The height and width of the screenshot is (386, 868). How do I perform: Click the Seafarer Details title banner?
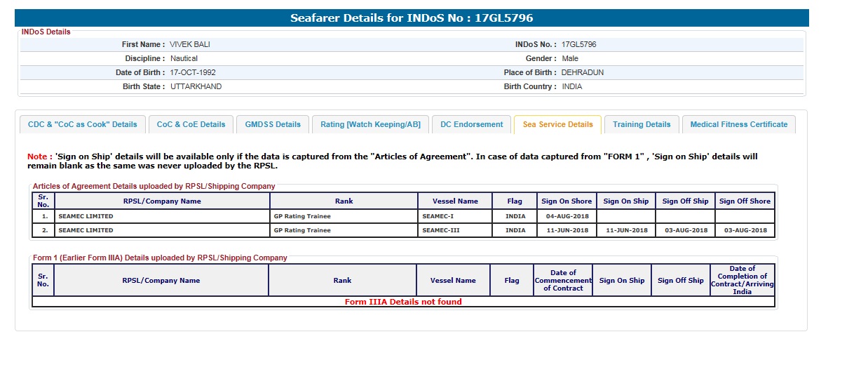point(412,18)
